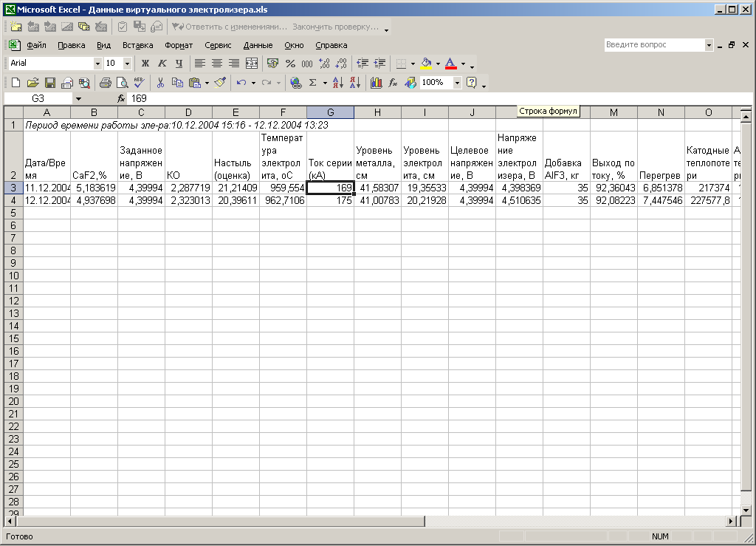Open the zoom 100% dropdown

tap(457, 83)
